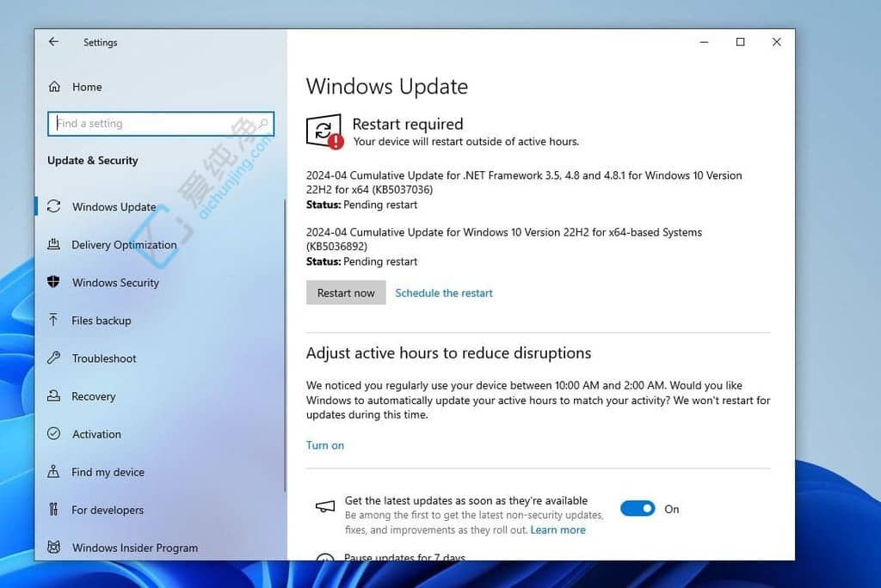Click the Find my device icon
The height and width of the screenshot is (588, 881).
(x=54, y=472)
